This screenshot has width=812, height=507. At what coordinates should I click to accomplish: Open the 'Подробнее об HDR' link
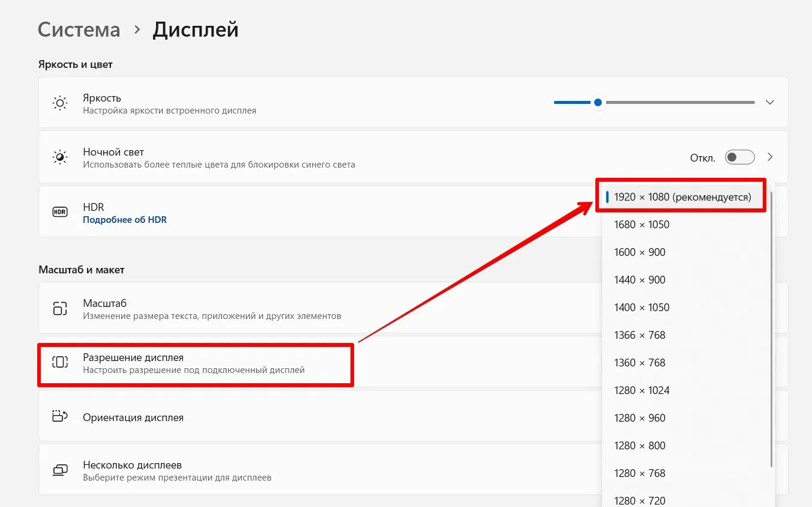coord(125,220)
